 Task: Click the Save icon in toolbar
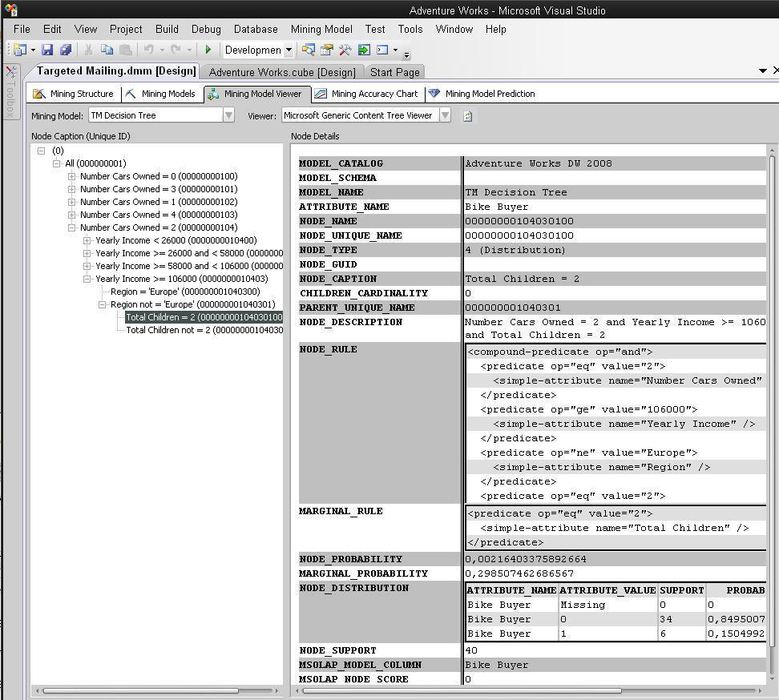pyautogui.click(x=47, y=50)
